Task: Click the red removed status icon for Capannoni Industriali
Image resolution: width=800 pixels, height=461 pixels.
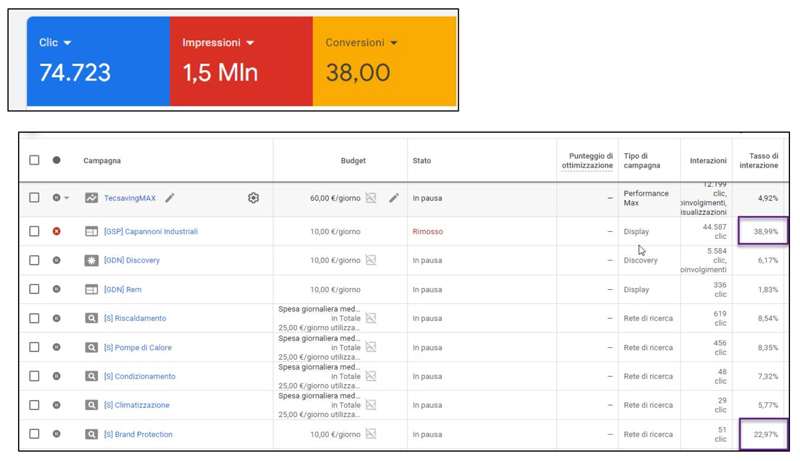Action: (x=57, y=231)
